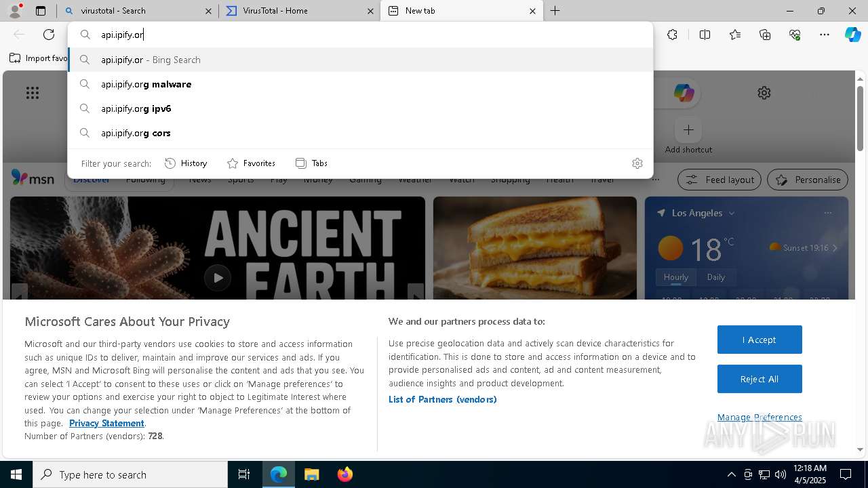Click the Windows taskbar search box

point(130,474)
